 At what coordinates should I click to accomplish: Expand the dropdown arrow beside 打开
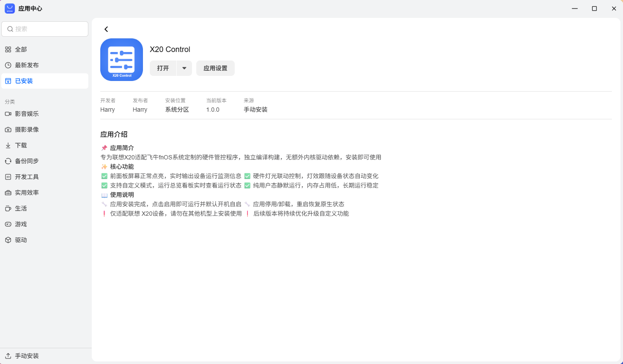[184, 68]
